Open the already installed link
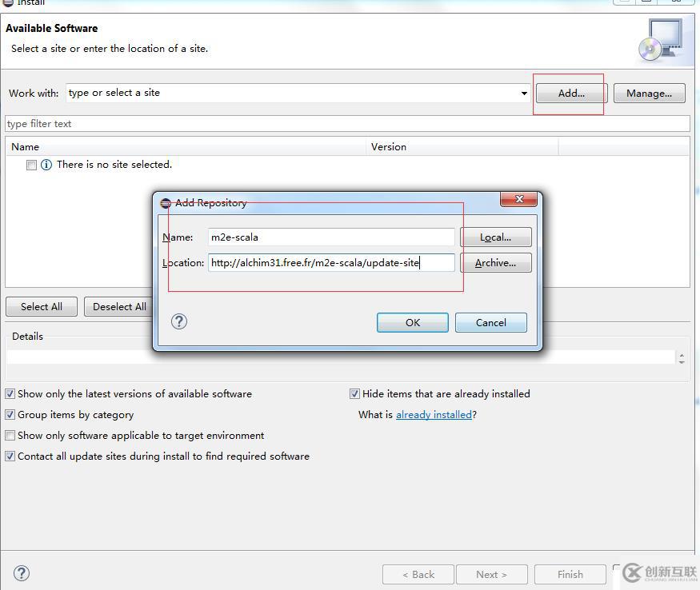 point(434,415)
